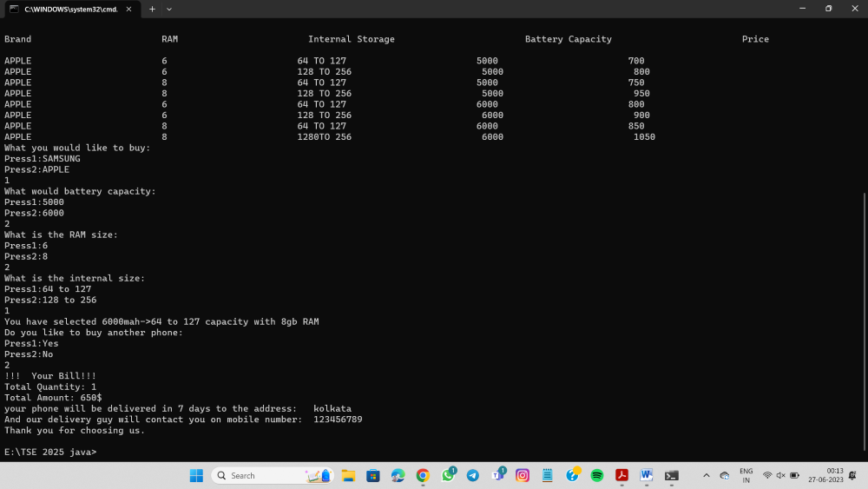The height and width of the screenshot is (489, 868).
Task: Open Telegram from the taskbar
Action: (x=473, y=475)
